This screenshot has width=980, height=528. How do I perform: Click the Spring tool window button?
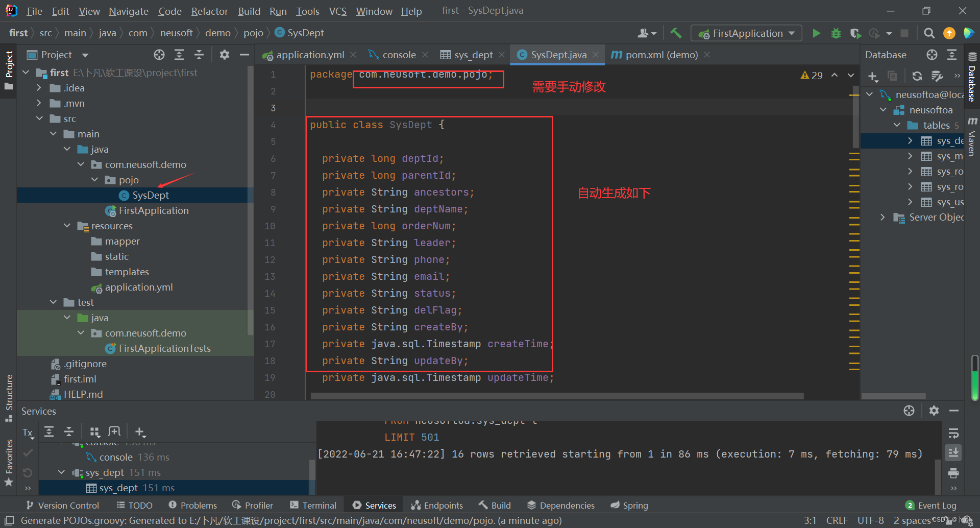pos(629,505)
